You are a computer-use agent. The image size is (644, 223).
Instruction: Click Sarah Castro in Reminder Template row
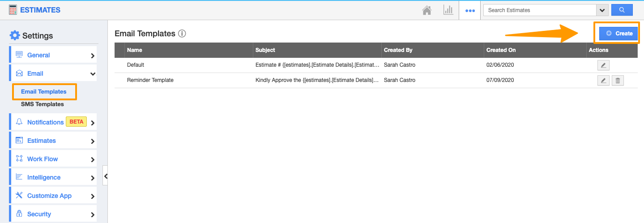coord(400,80)
